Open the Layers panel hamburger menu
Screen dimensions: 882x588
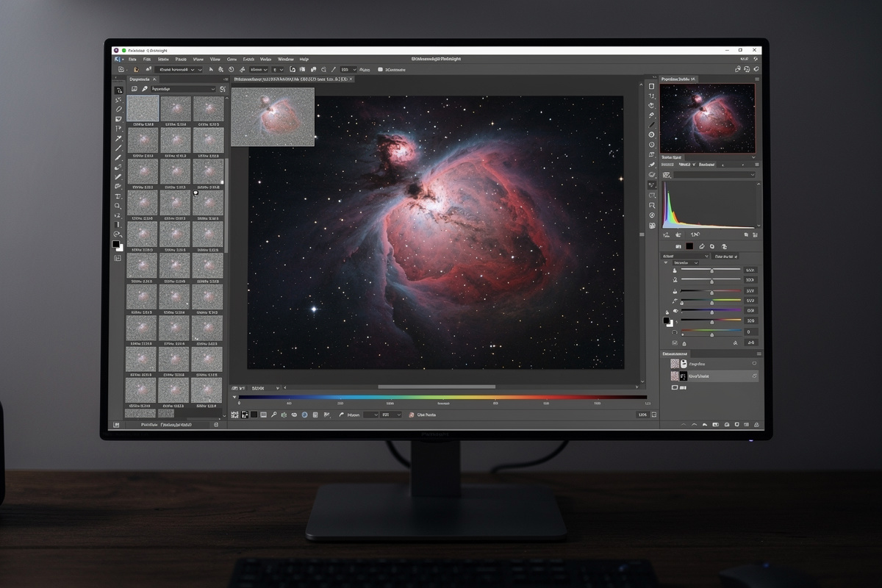tap(759, 354)
